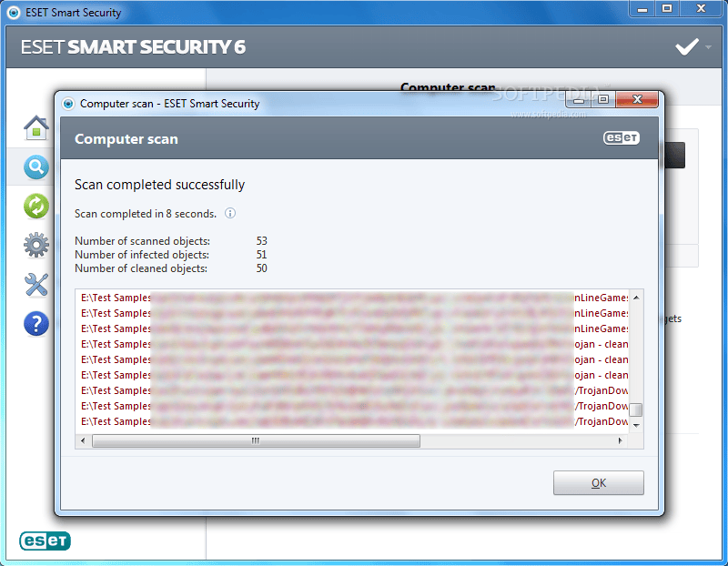Click the scroll right arrow of the log

click(x=621, y=440)
